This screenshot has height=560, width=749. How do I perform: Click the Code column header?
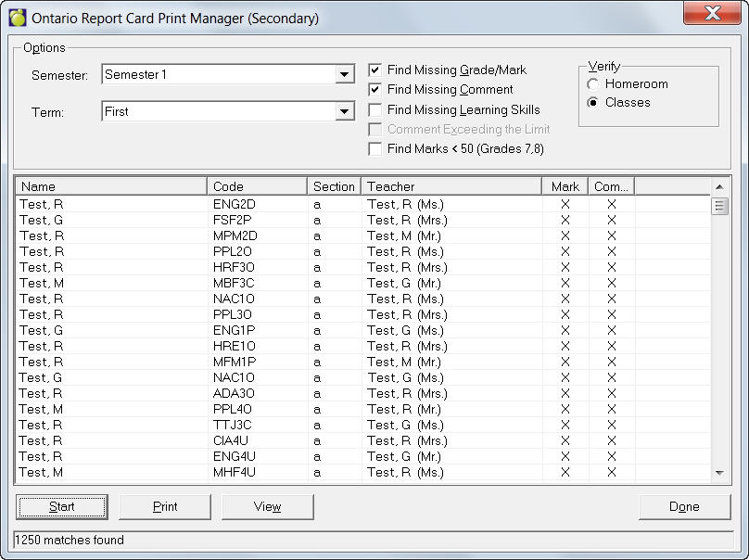257,186
